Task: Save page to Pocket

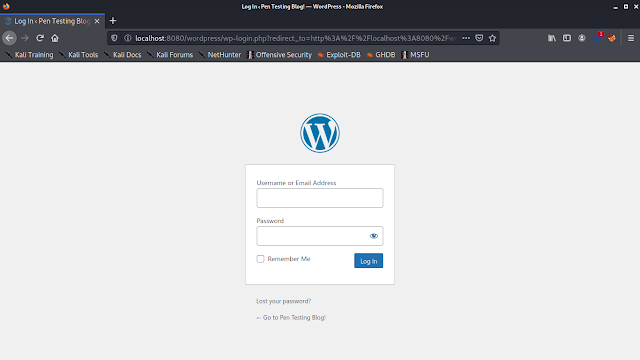Action: coord(479,38)
